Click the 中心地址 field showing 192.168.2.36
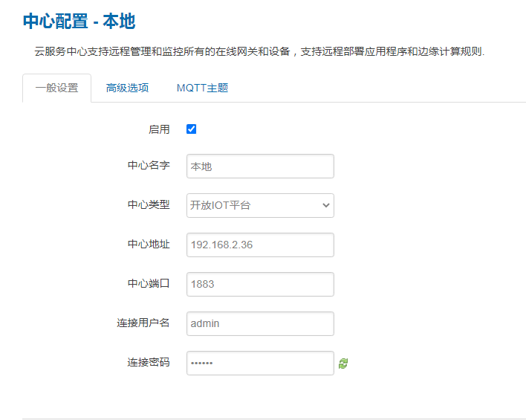 (260, 245)
